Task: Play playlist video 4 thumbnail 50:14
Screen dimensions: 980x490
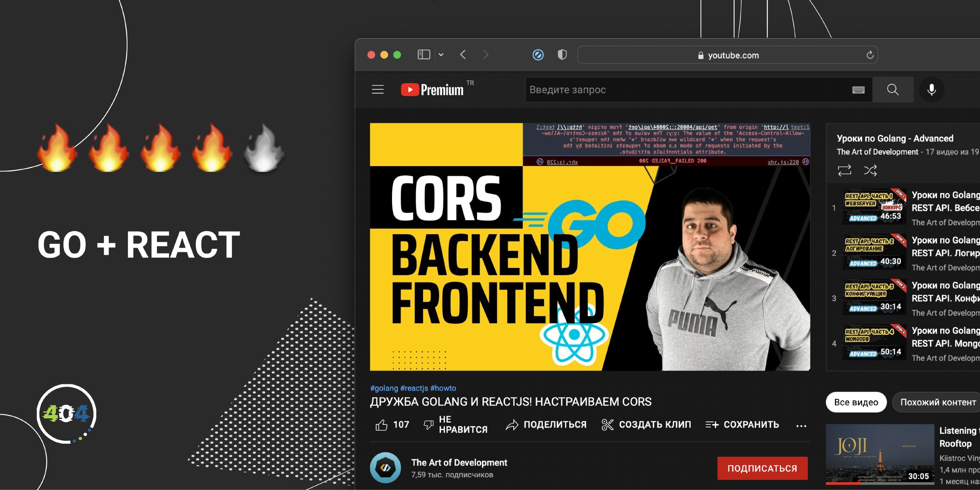Action: click(874, 341)
